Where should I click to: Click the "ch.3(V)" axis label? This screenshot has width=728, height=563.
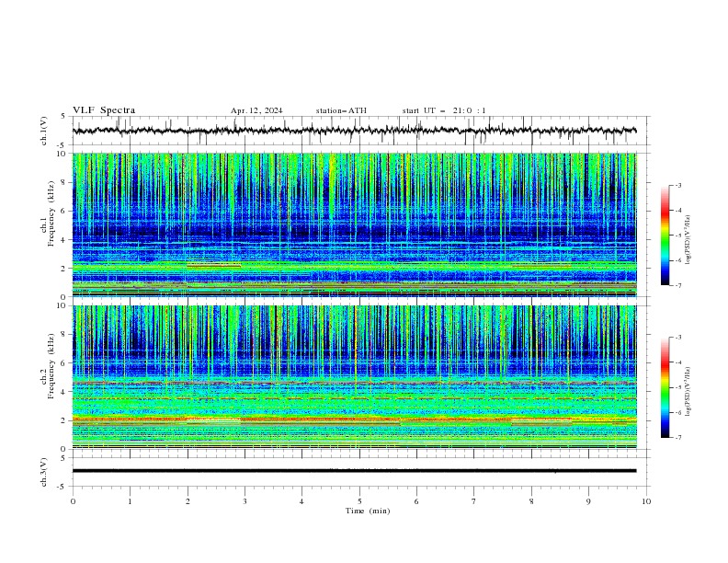point(44,472)
